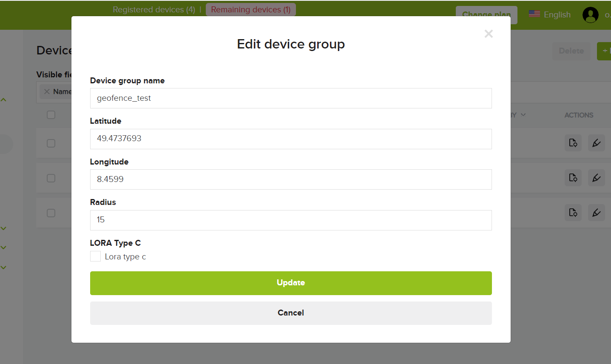Toggle the select-all header checkbox
The image size is (611, 364).
click(51, 115)
